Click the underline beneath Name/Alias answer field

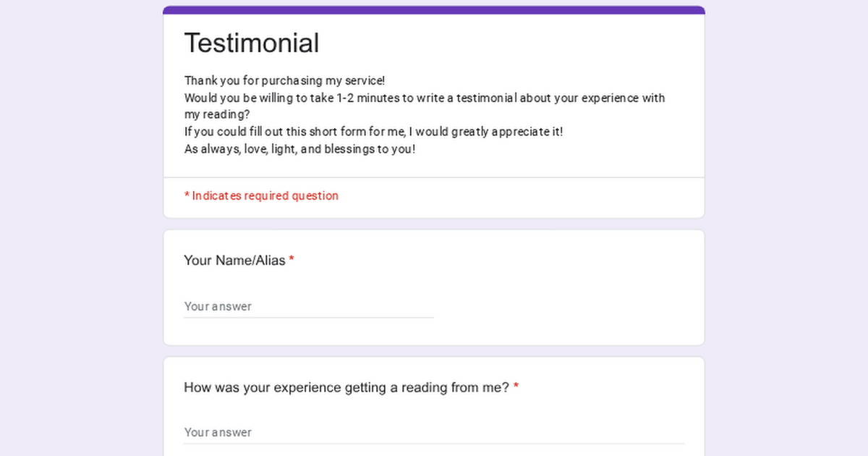pyautogui.click(x=308, y=318)
